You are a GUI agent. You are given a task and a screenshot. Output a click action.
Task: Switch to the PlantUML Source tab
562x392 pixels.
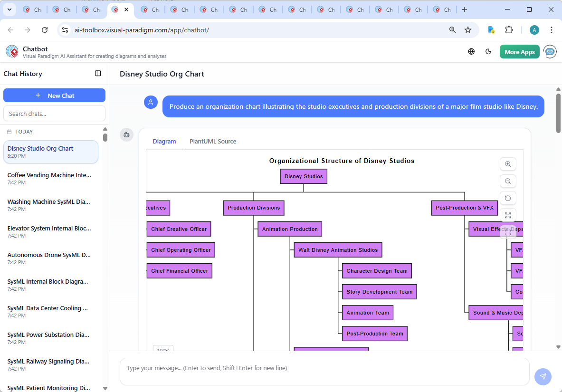[x=213, y=142]
